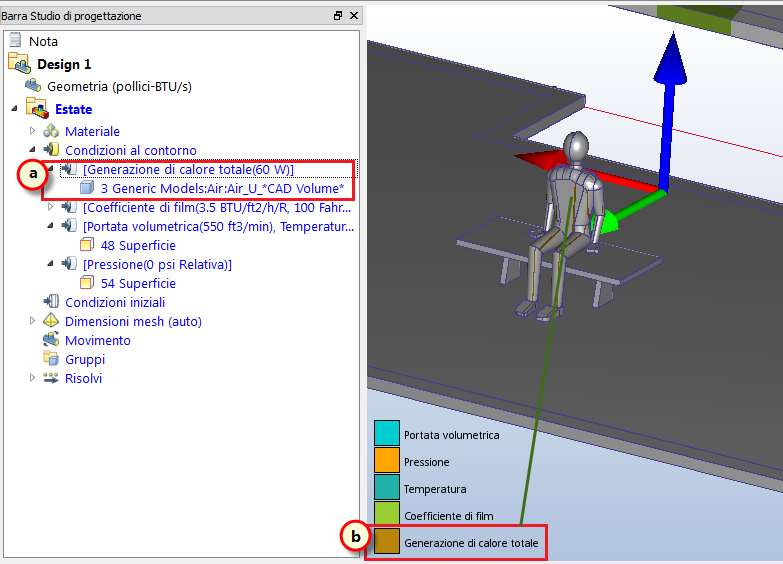Image resolution: width=783 pixels, height=564 pixels.
Task: Click the Dimensioni mesh pyramid icon
Action: pyautogui.click(x=51, y=320)
